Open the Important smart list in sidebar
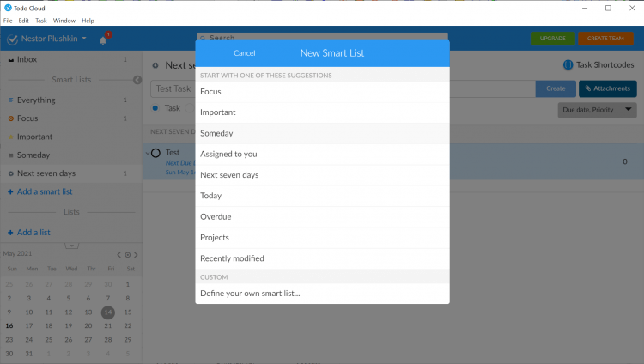Image resolution: width=644 pixels, height=364 pixels. [x=71, y=136]
